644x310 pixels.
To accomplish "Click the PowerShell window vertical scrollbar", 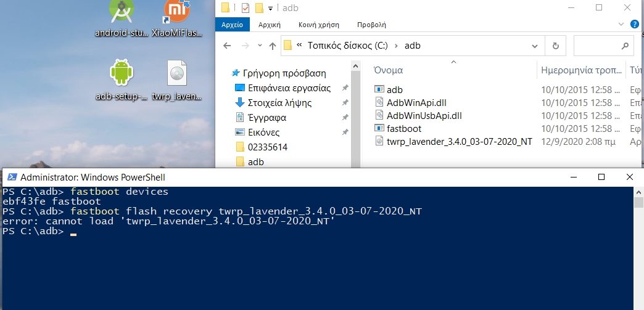I will pos(638,247).
